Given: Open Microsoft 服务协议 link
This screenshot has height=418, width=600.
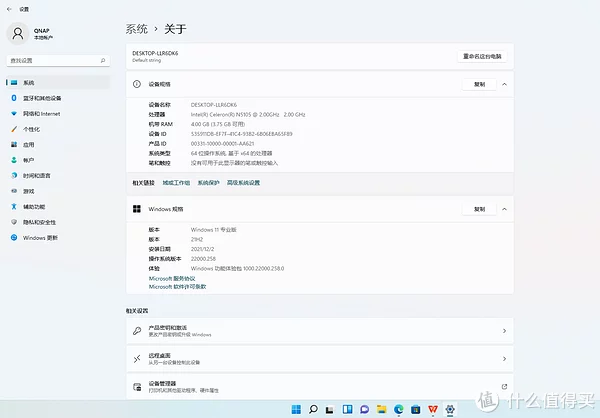Looking at the screenshot, I should pyautogui.click(x=172, y=279).
